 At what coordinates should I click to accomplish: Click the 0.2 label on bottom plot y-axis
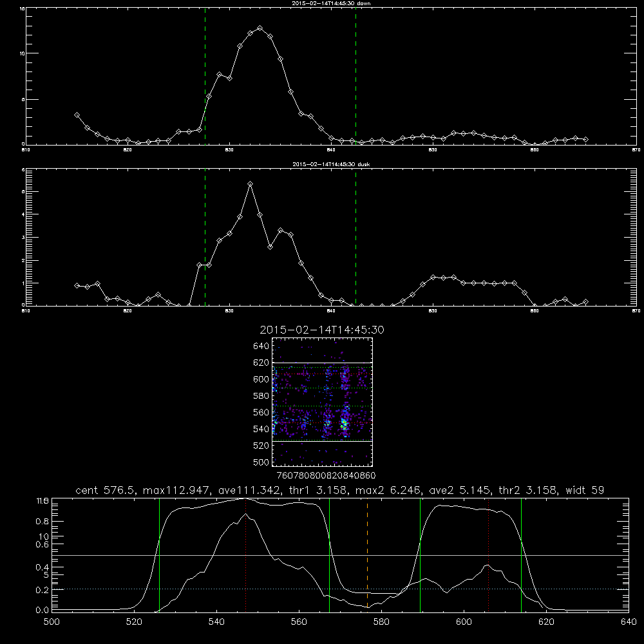(43, 590)
